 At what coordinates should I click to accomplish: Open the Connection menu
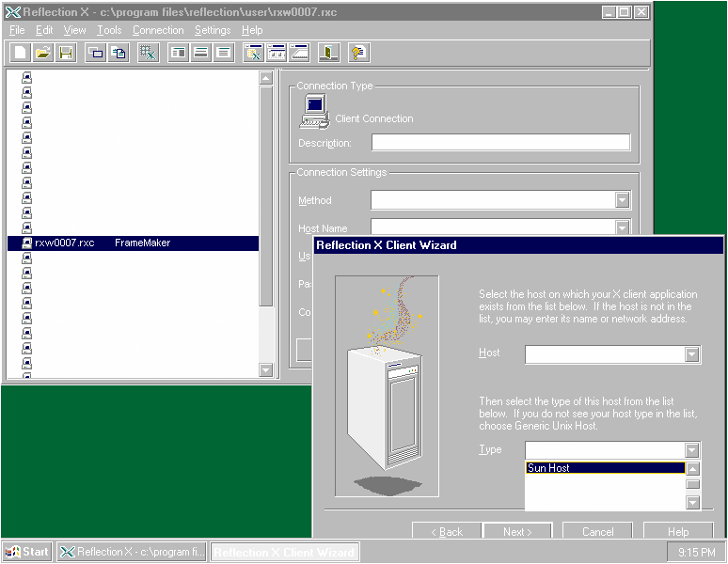coord(158,30)
